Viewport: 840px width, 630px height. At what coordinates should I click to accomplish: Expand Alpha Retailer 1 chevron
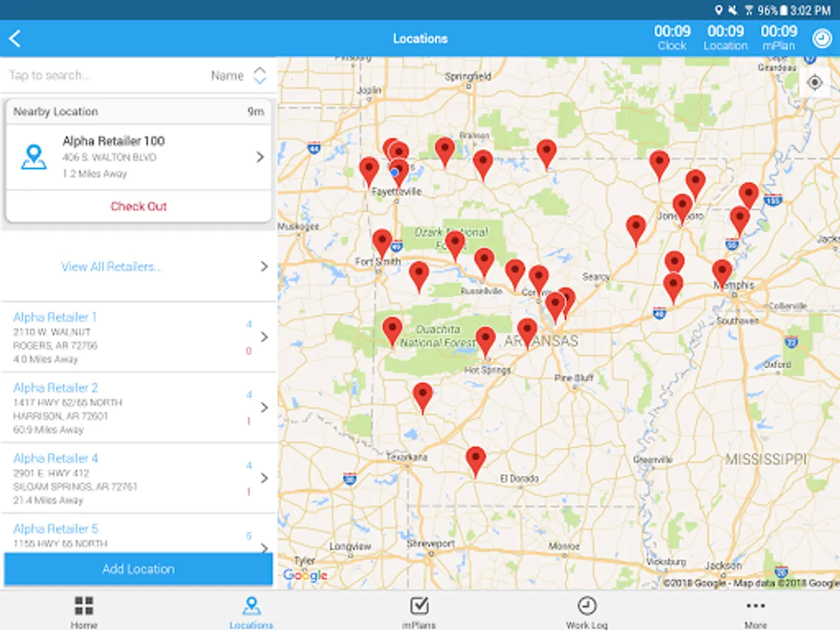[265, 337]
